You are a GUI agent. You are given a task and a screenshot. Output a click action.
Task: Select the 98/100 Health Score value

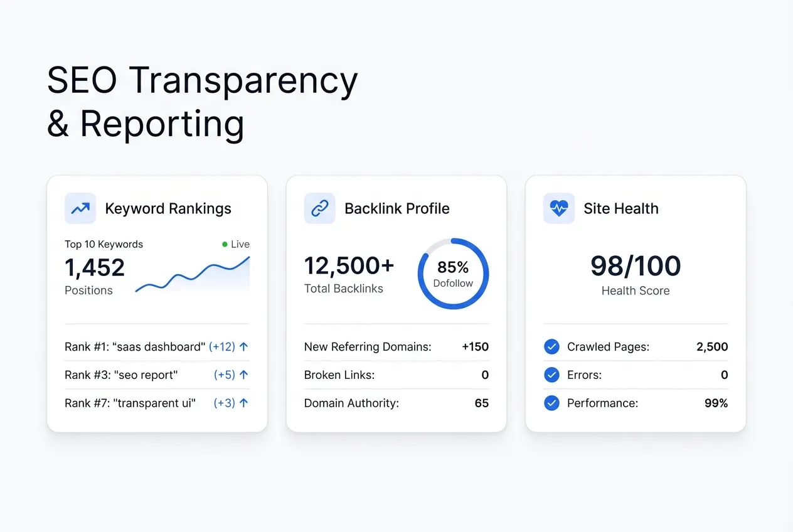click(x=635, y=267)
